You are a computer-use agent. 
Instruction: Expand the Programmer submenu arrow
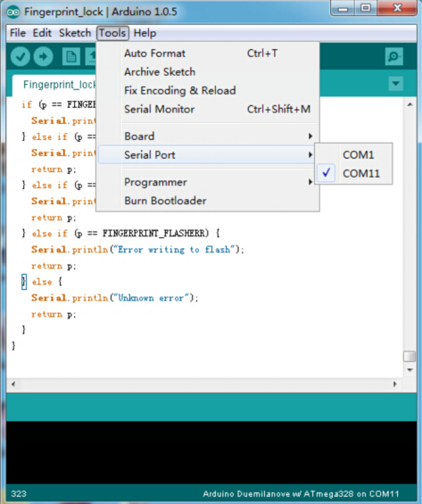(310, 182)
